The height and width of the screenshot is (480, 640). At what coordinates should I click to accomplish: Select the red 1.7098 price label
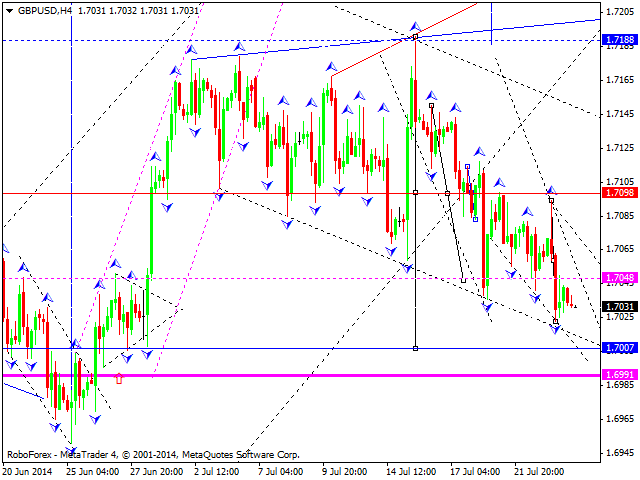tap(617, 192)
